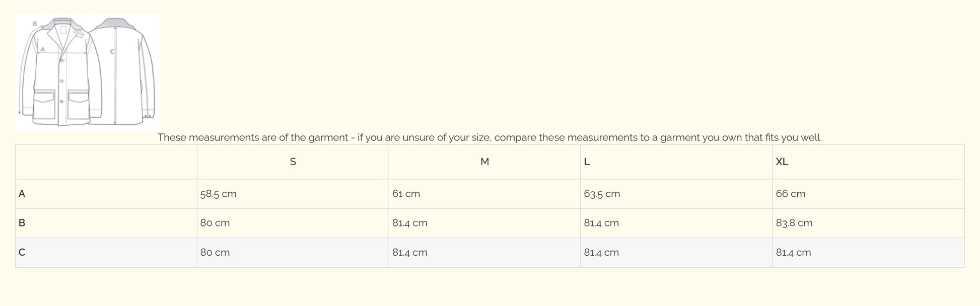Click measurement B value for size S
The image size is (980, 306).
tap(215, 223)
